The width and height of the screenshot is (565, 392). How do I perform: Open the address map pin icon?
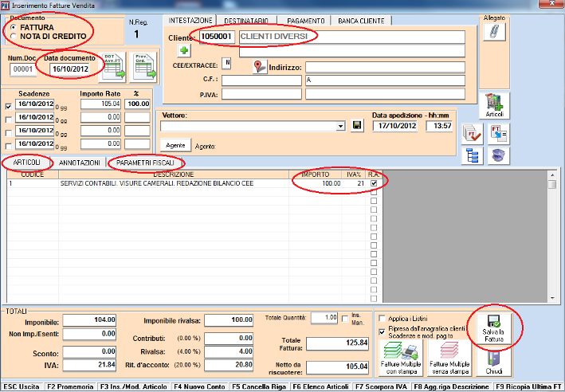[260, 67]
